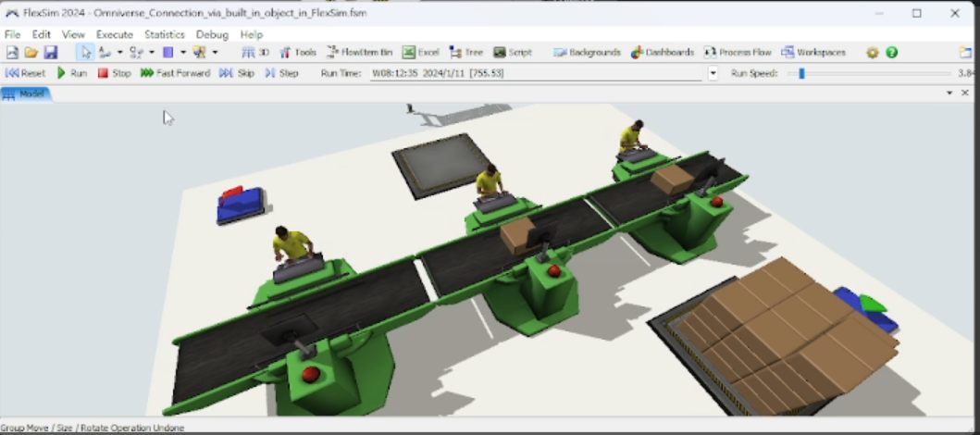Toggle the 3D view button
The image size is (980, 435).
tap(255, 53)
